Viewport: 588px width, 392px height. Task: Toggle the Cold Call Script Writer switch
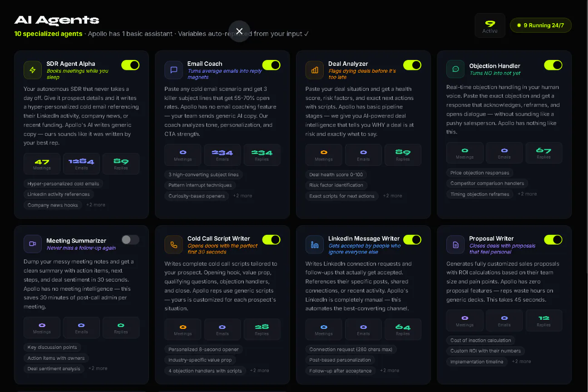[271, 239]
